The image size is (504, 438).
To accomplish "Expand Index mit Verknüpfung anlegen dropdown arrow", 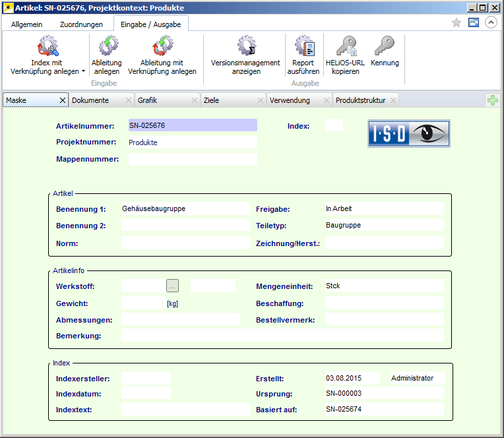I will (83, 71).
